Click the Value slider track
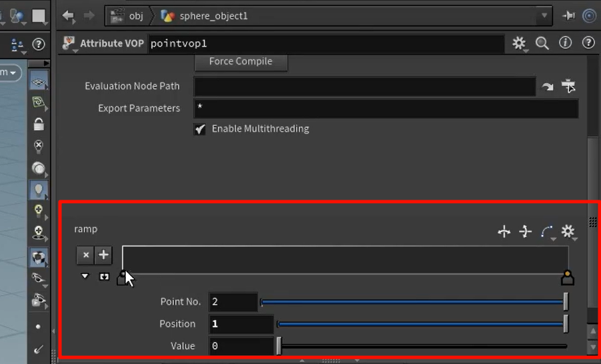 click(422, 347)
